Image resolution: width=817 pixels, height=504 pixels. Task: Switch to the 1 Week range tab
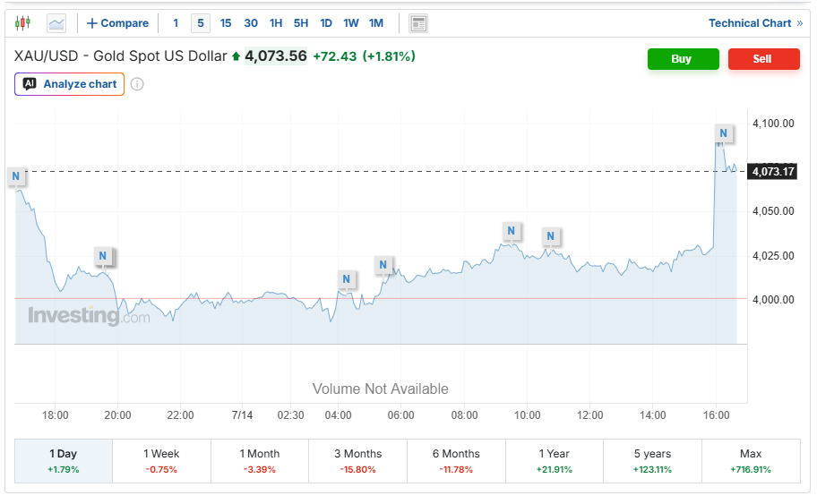161,461
